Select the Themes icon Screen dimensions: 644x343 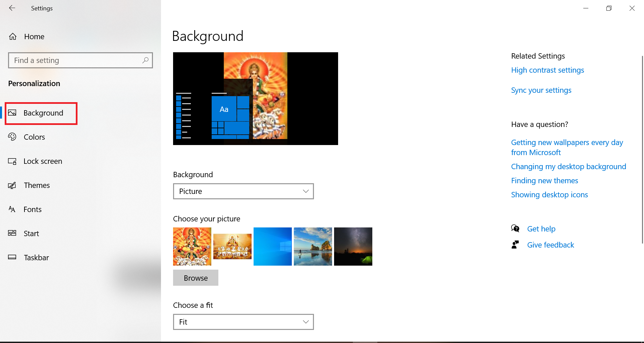click(x=12, y=185)
